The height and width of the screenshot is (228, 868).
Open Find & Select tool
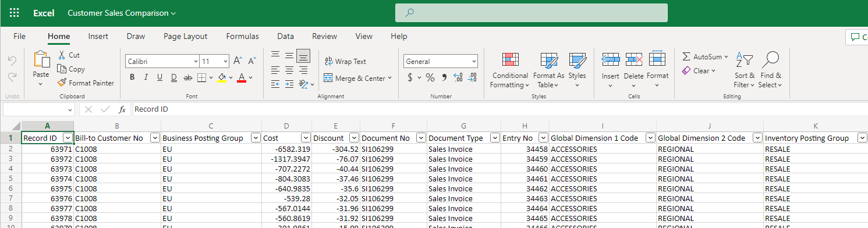pos(770,71)
